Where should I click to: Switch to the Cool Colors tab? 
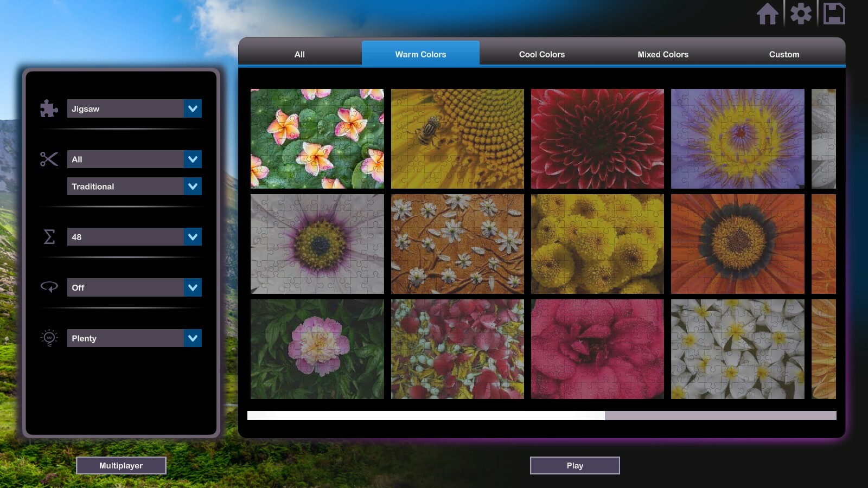(x=541, y=54)
